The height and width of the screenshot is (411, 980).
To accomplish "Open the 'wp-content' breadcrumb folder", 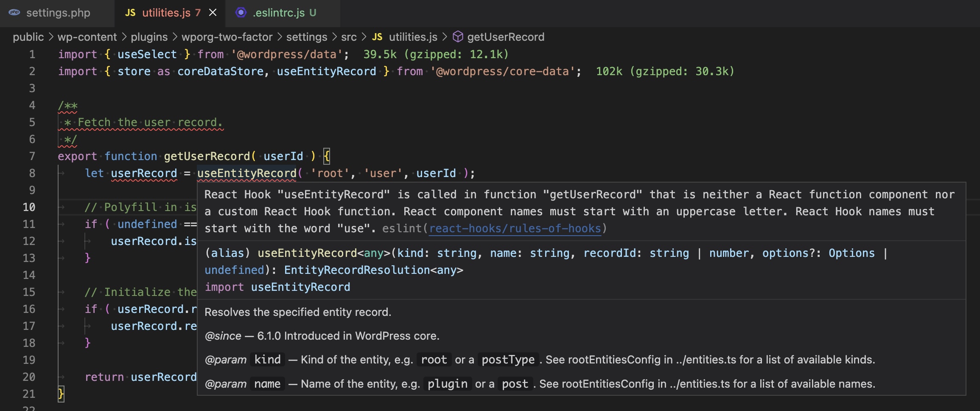I will coord(87,37).
